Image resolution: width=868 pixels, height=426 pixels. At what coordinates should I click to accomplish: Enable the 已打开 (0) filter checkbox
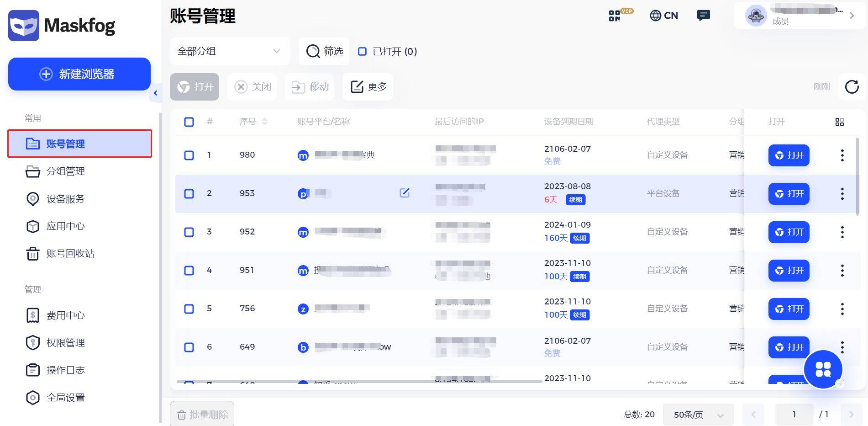363,51
